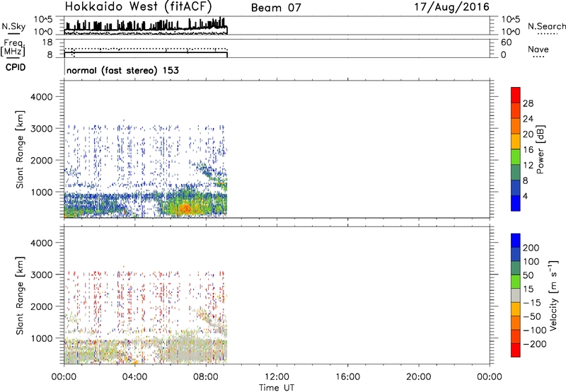Screen dimensions: 566x392
Task: Click the "50" label on velocity colorbar
Action: click(x=528, y=275)
